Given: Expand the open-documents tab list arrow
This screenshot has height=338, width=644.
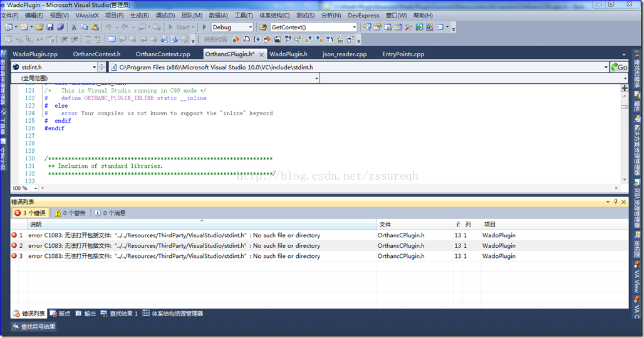Looking at the screenshot, I should coord(624,54).
